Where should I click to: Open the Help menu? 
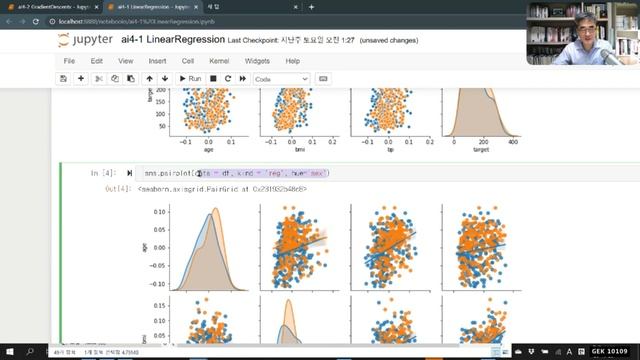(293, 61)
